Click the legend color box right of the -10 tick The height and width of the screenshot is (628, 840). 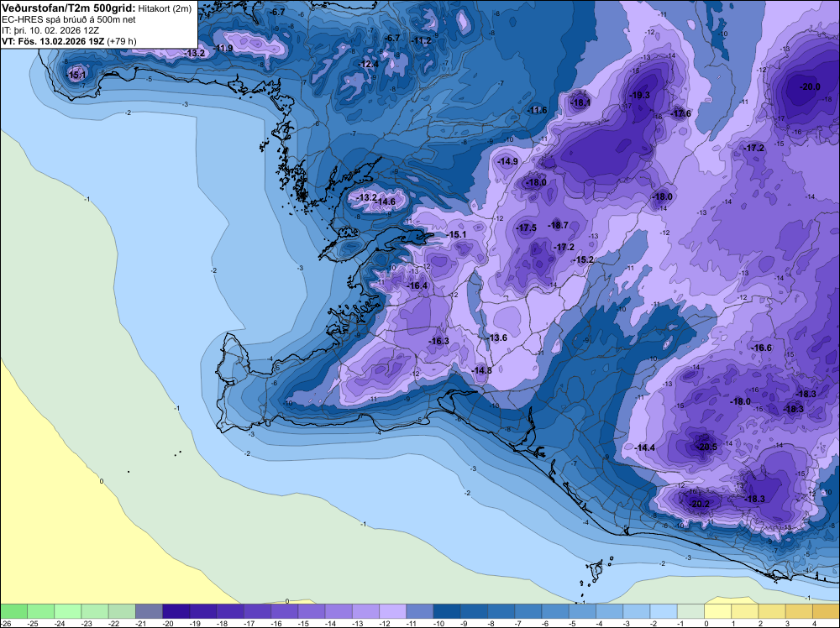coord(447,611)
